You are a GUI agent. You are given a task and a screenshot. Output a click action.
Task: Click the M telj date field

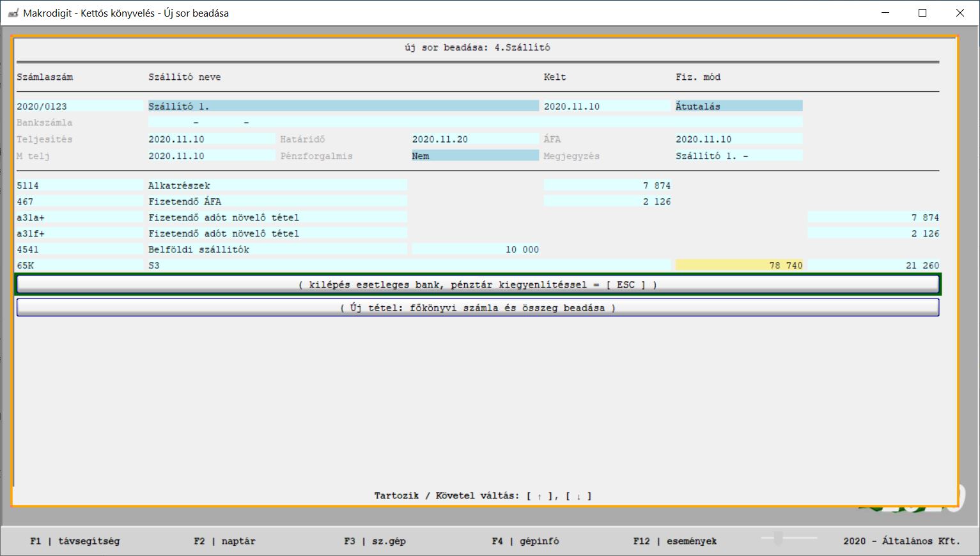(x=212, y=155)
